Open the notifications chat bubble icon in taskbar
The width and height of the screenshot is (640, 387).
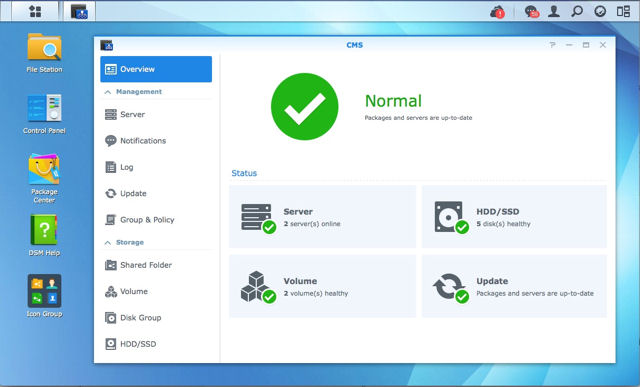(x=532, y=11)
